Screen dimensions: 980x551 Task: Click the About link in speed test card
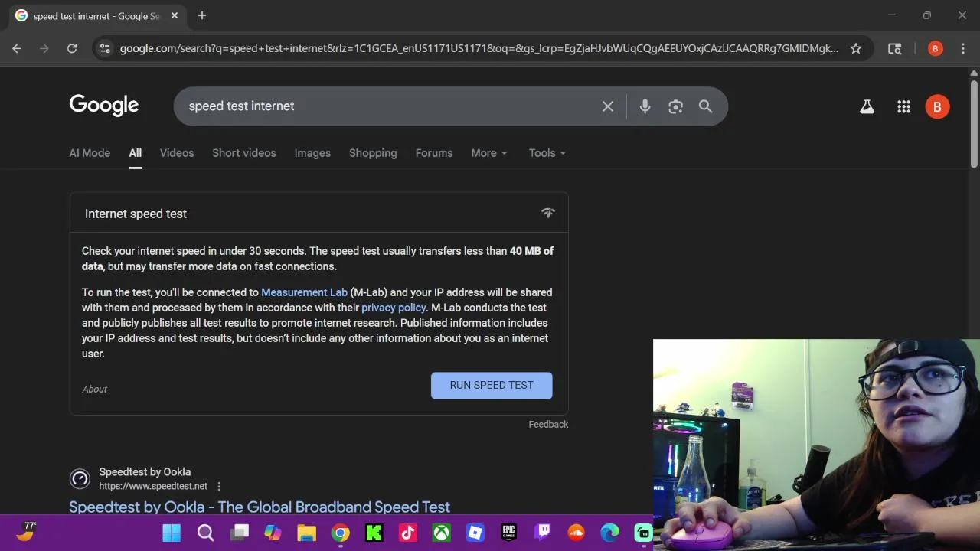(x=95, y=389)
